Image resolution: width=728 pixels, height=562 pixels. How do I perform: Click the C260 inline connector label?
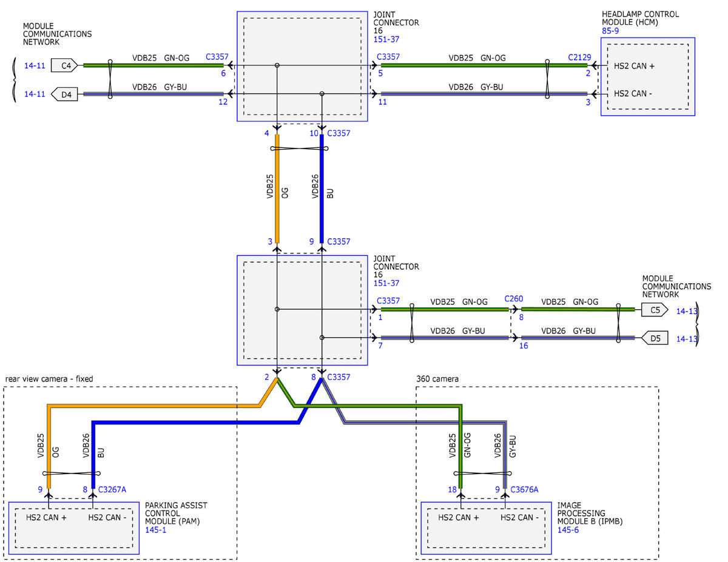pos(513,299)
